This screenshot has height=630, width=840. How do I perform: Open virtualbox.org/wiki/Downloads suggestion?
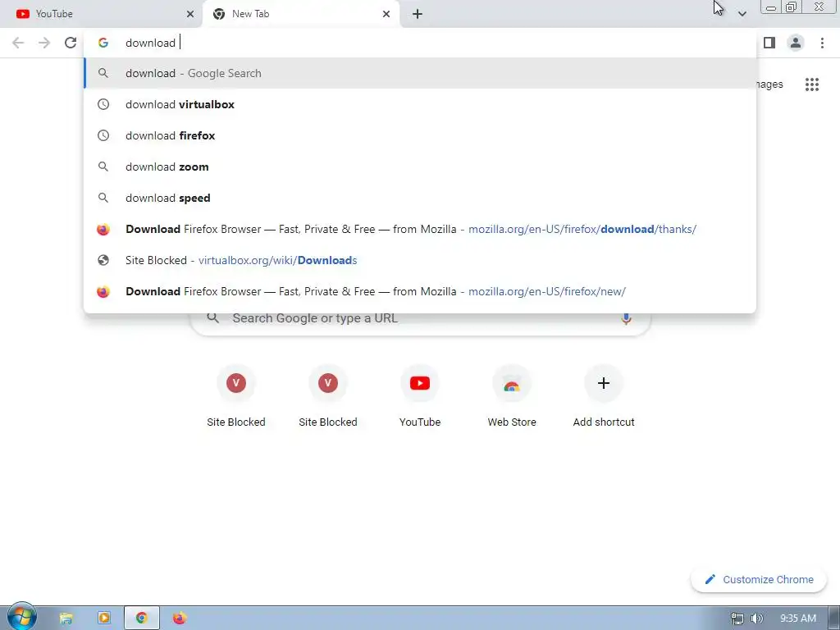420,260
